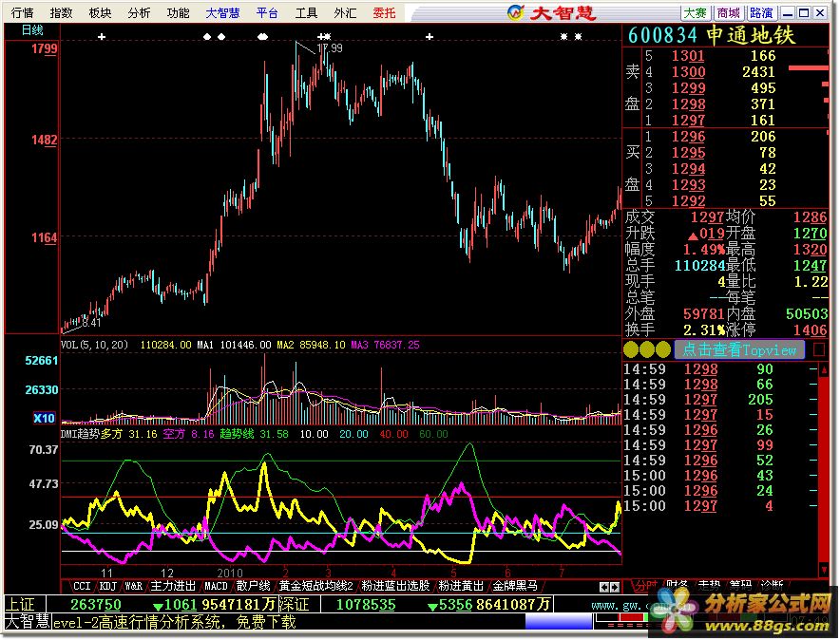Click the buy level 5 price 1292
This screenshot has width=840, height=640.
[x=688, y=201]
